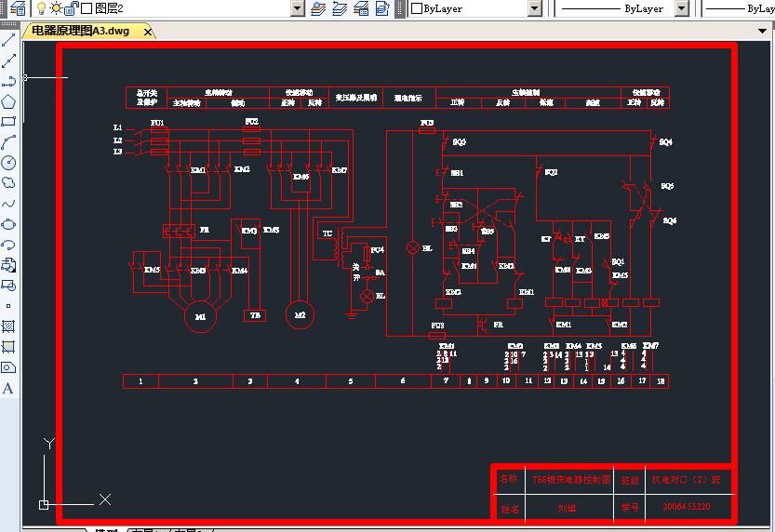The height and width of the screenshot is (532, 775).
Task: Select the Arc tool
Action: pyautogui.click(x=9, y=142)
